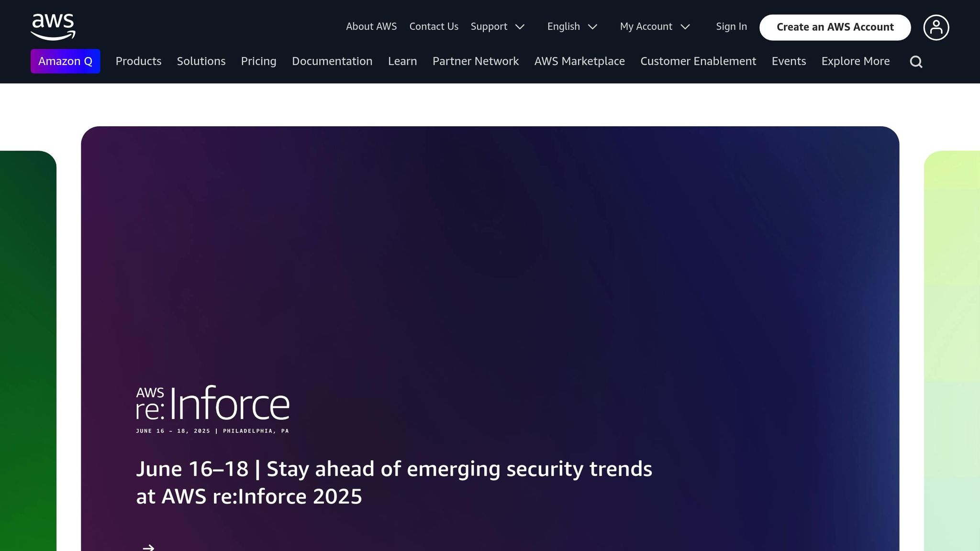Open the Solutions menu
The height and width of the screenshot is (551, 980).
click(201, 61)
